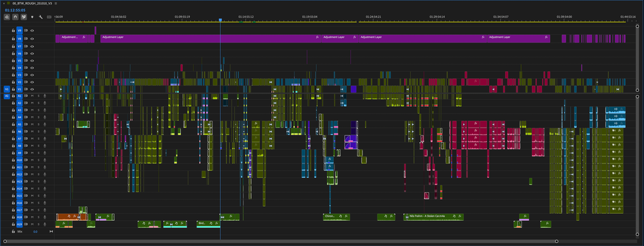
Task: Select the 00_BTW_ROUGH sequence tab
Action: tap(33, 3)
